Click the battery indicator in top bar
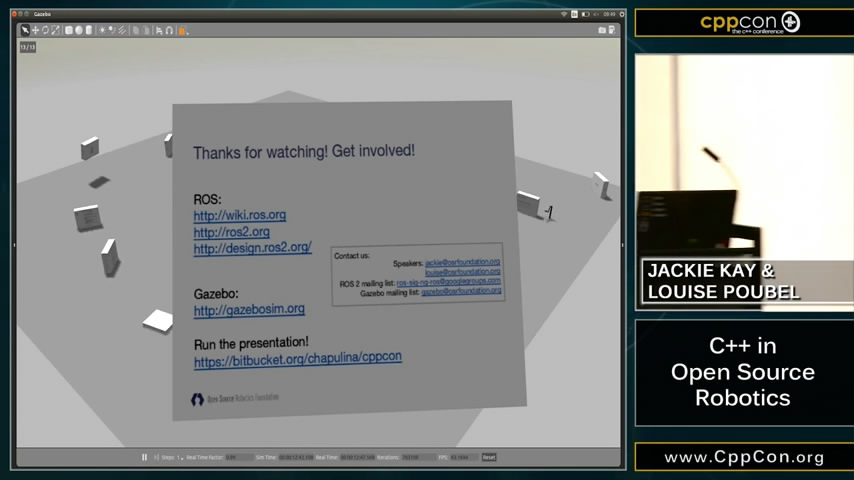This screenshot has height=480, width=854. coord(585,14)
